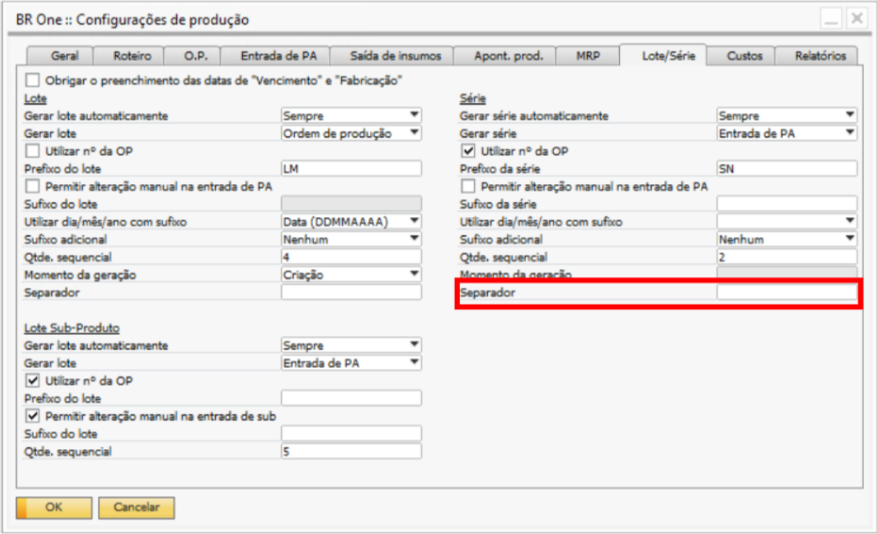The height and width of the screenshot is (534, 877).
Task: Check Utilizar nº da OP under Lote
Action: [x=33, y=150]
